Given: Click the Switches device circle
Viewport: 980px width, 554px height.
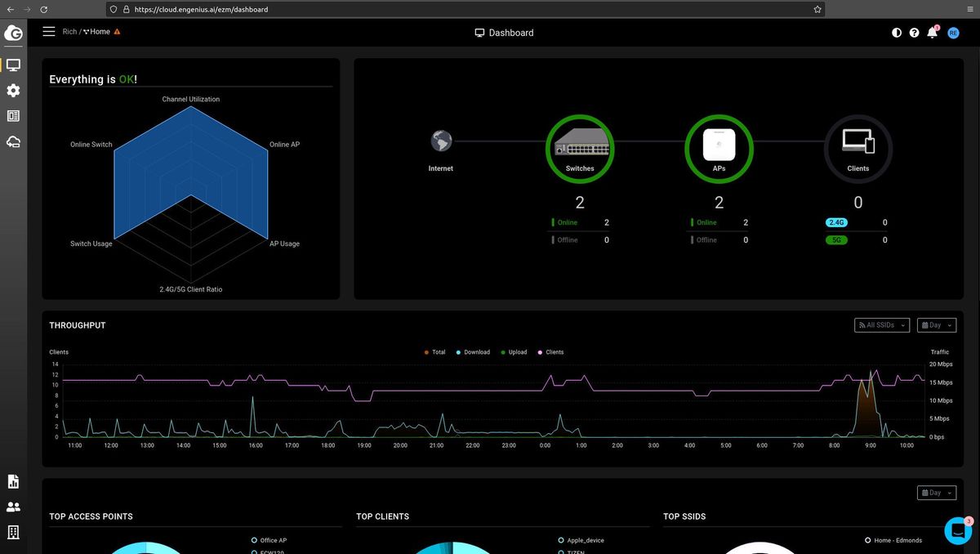Looking at the screenshot, I should pos(580,148).
